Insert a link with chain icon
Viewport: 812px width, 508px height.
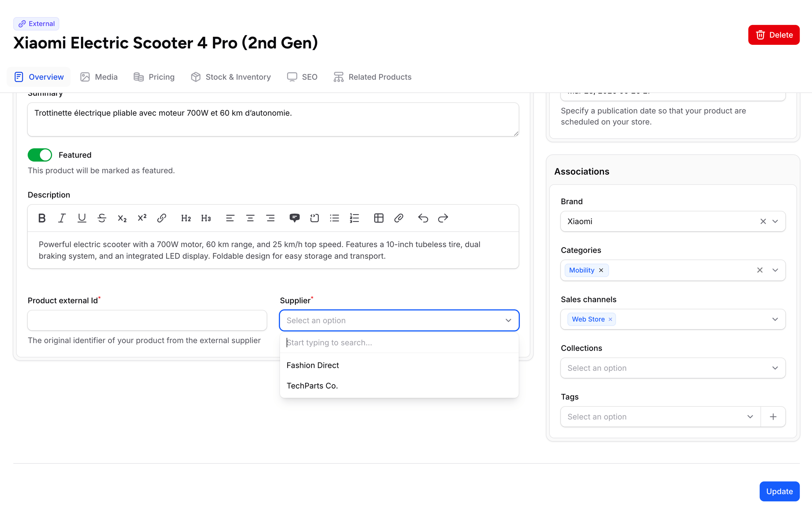(x=162, y=218)
